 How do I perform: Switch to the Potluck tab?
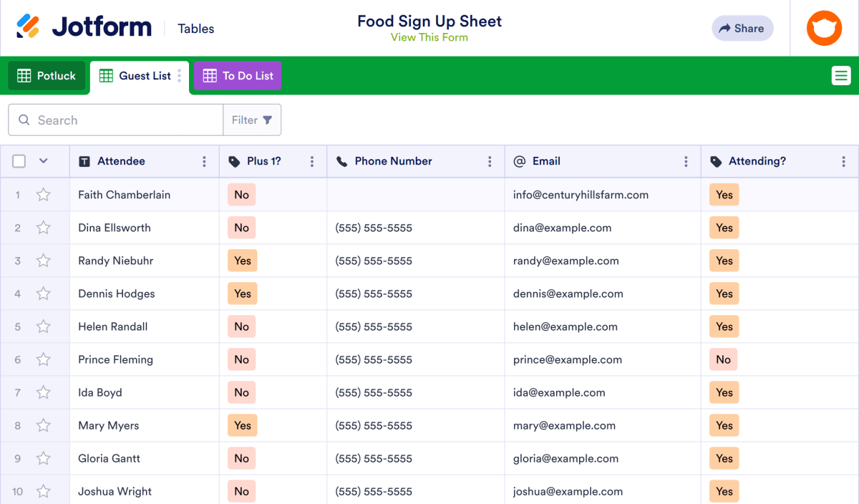click(x=47, y=74)
